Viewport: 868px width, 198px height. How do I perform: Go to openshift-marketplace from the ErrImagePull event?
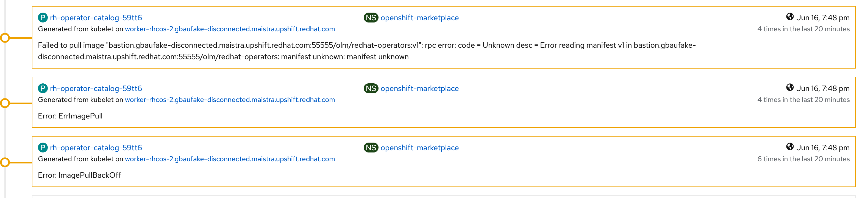coord(419,88)
